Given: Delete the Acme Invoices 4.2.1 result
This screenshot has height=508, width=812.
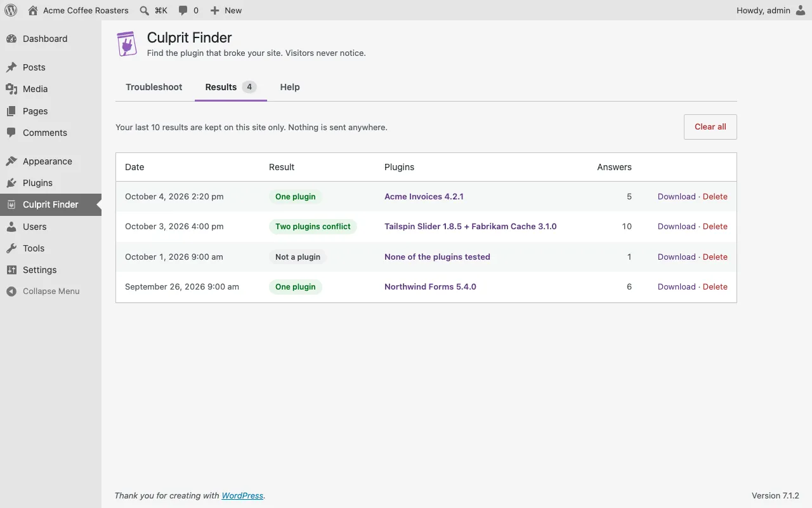Looking at the screenshot, I should [x=715, y=196].
